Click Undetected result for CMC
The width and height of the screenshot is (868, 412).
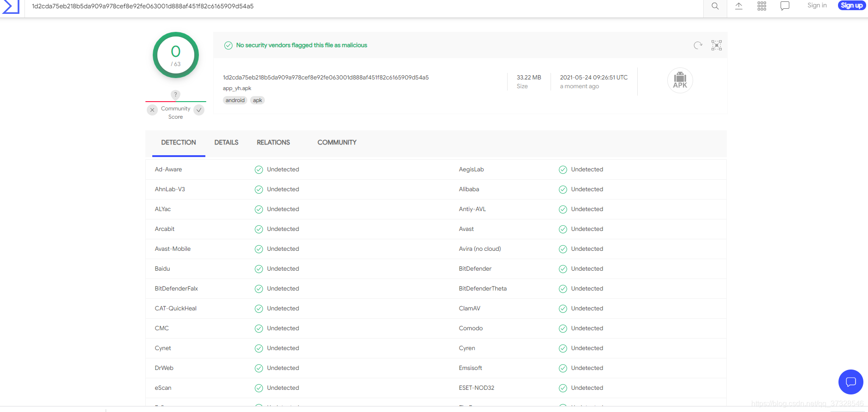tap(283, 328)
